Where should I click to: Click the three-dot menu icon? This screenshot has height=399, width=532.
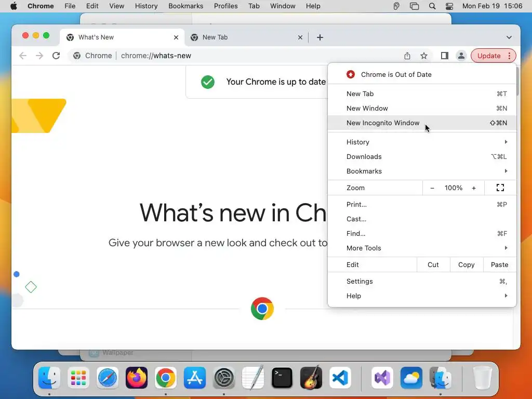click(x=509, y=56)
